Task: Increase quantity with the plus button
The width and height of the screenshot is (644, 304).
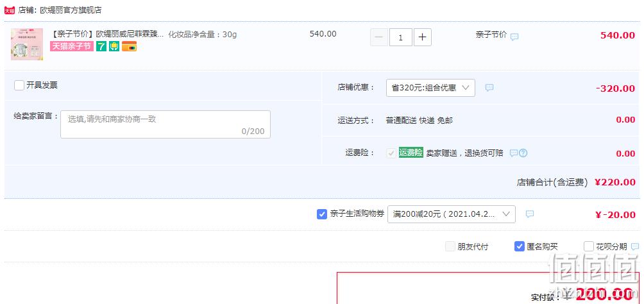Action: tap(423, 37)
